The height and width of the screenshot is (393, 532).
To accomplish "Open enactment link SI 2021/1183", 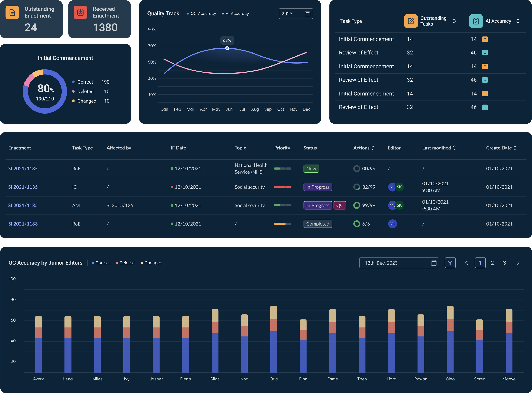I will pos(23,224).
